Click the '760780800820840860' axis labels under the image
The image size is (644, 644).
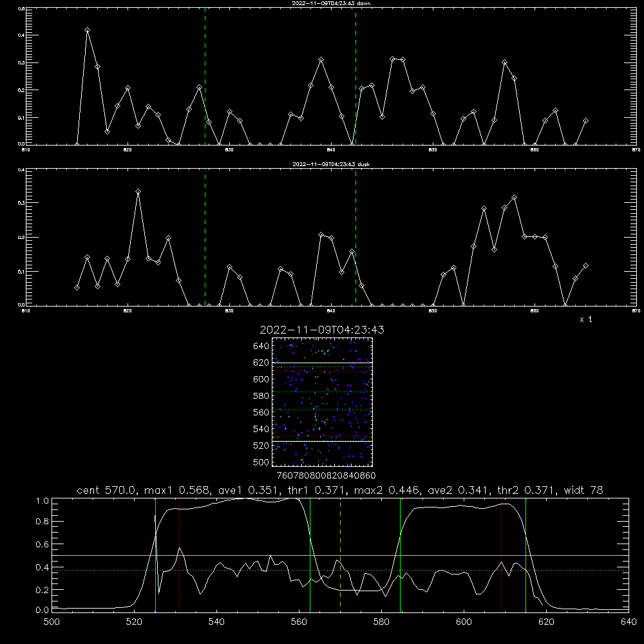coord(326,475)
